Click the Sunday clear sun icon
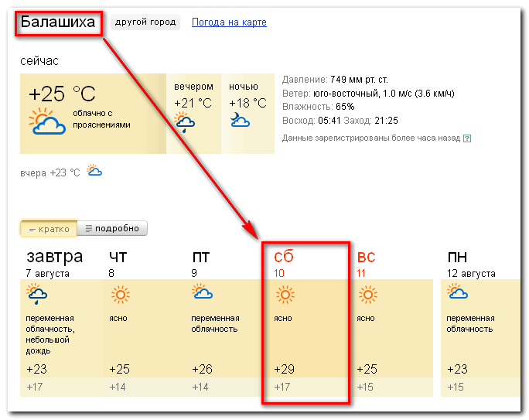This screenshot has width=529, height=420. click(x=367, y=295)
